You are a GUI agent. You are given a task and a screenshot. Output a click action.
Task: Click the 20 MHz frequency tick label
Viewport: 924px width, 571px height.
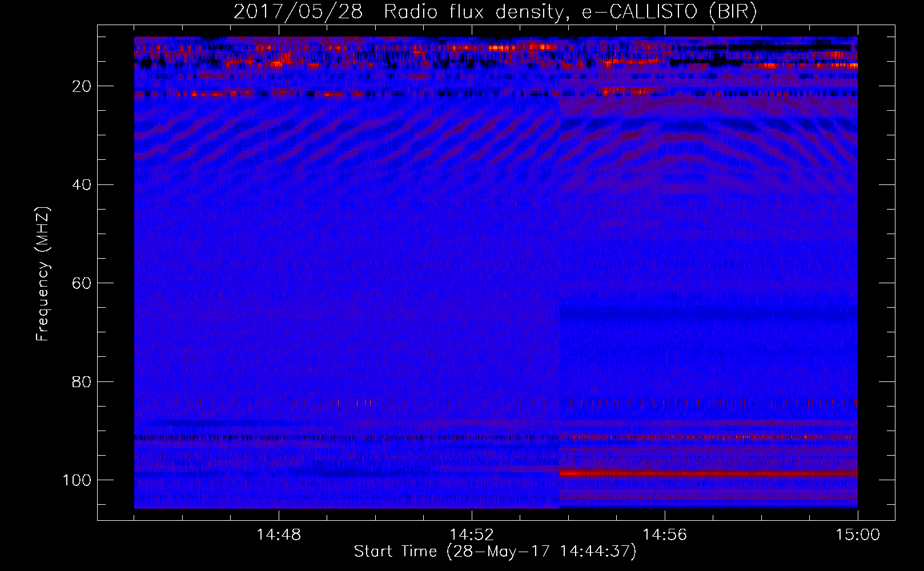pos(82,86)
